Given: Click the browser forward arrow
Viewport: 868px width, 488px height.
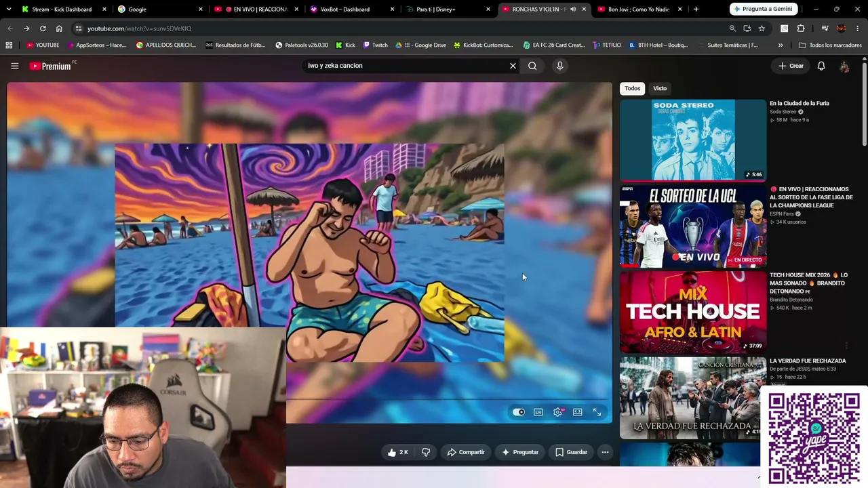Looking at the screenshot, I should tap(26, 28).
